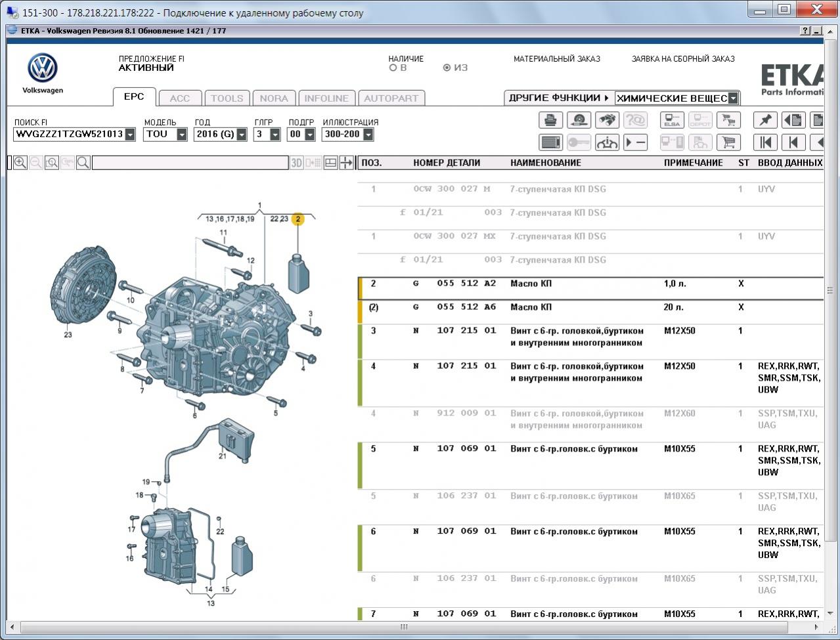Click the zoom in magnifier icon
Screen dimensions: 840x640
click(20, 163)
